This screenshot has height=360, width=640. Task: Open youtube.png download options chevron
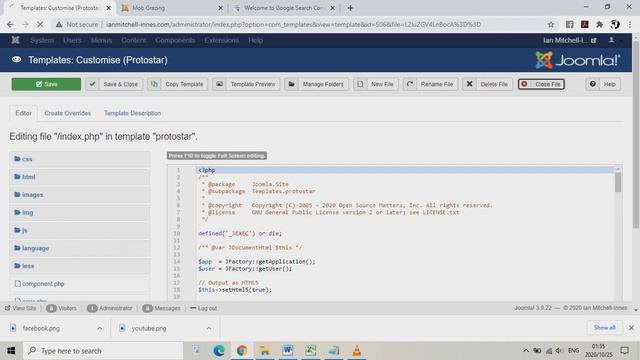pyautogui.click(x=209, y=328)
